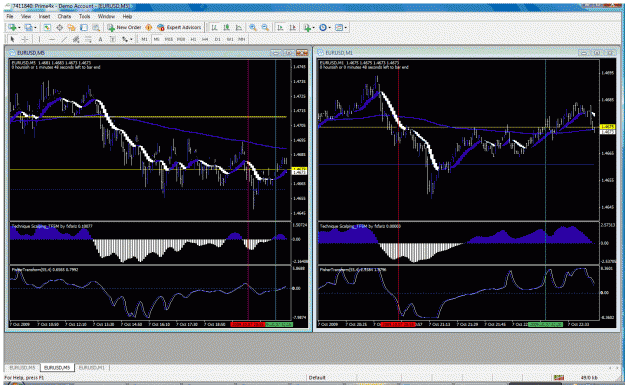Open the View menu

click(26, 16)
